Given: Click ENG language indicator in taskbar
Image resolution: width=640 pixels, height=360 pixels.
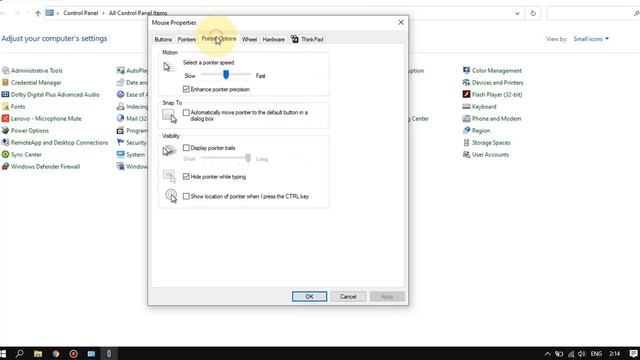Looking at the screenshot, I should pos(596,353).
